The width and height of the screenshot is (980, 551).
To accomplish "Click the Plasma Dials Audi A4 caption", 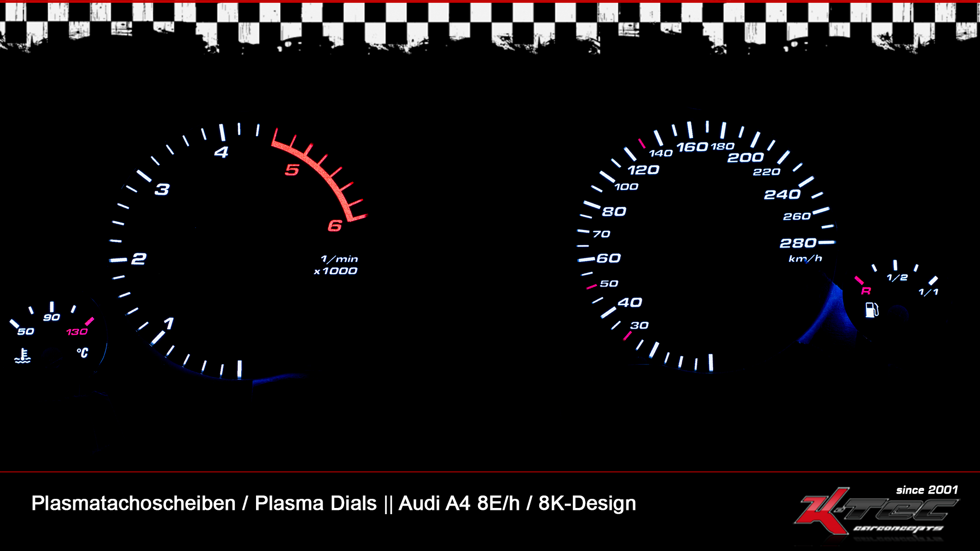I will pos(334,503).
